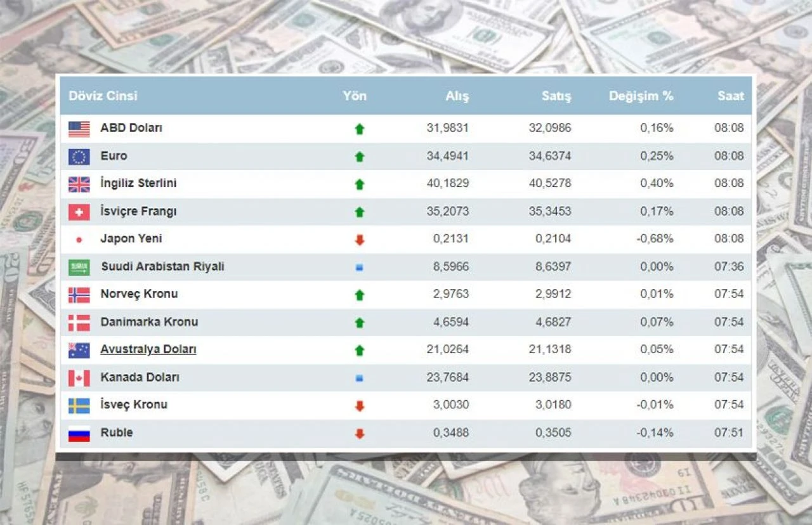This screenshot has height=525, width=812.
Task: Click the Kanada Doları maple leaf flag
Action: point(78,377)
